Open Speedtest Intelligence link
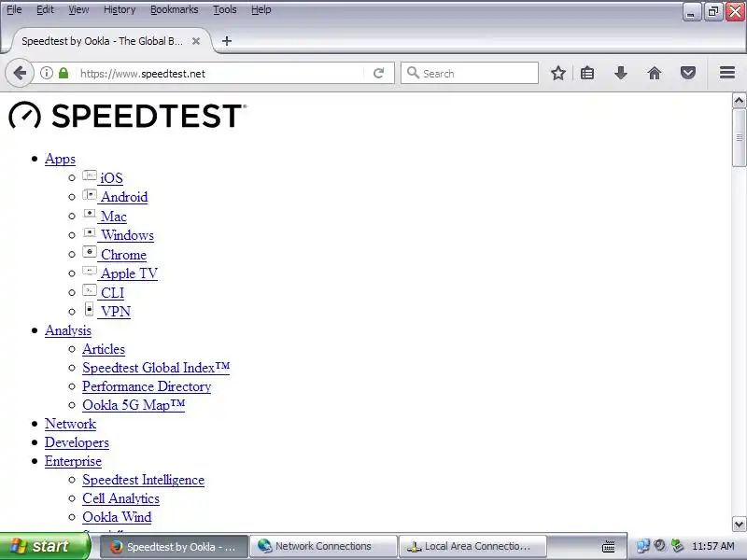The image size is (747, 560). pos(144,480)
